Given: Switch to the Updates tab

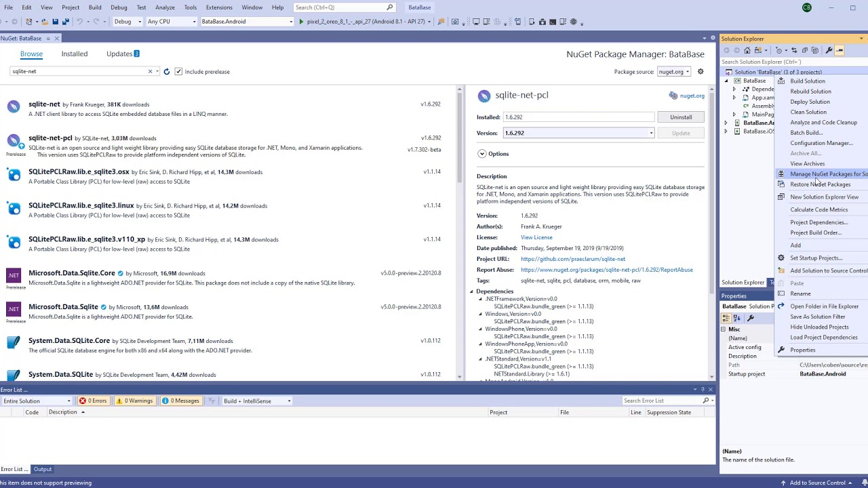Looking at the screenshot, I should point(123,54).
